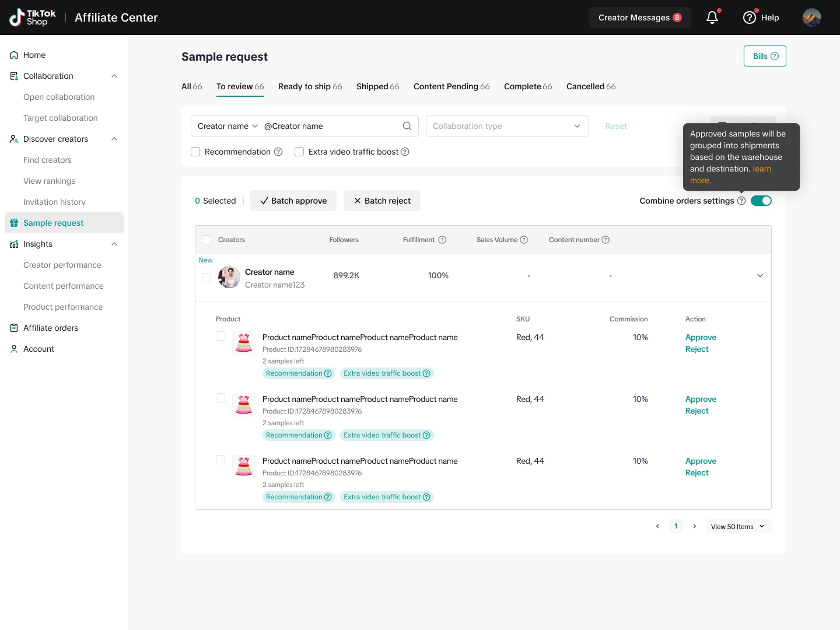Image resolution: width=840 pixels, height=630 pixels.
Task: Open the notifications bell icon
Action: 712,17
